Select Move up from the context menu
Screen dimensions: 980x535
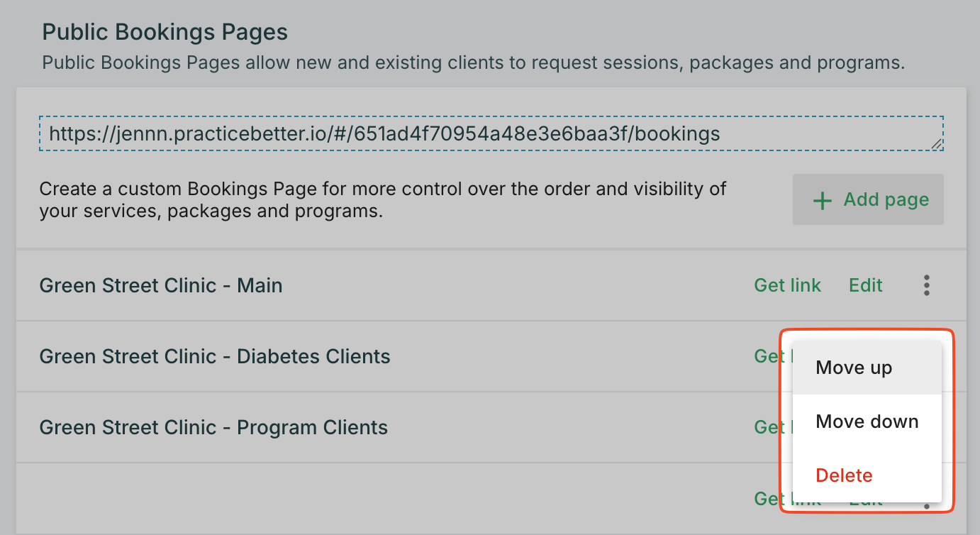854,368
